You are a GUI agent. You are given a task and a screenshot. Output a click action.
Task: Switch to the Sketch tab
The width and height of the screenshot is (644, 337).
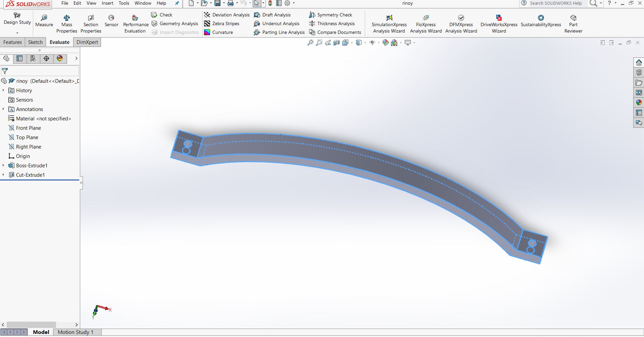point(35,42)
